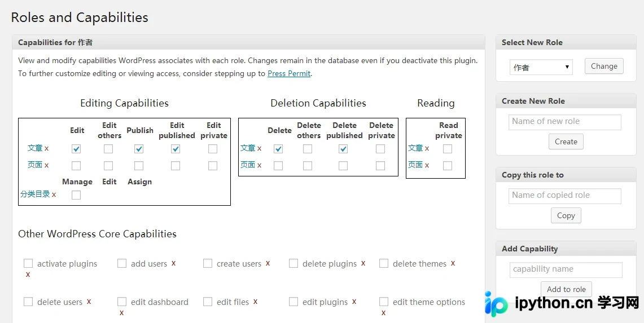Check Edit private for 文章

(x=212, y=149)
